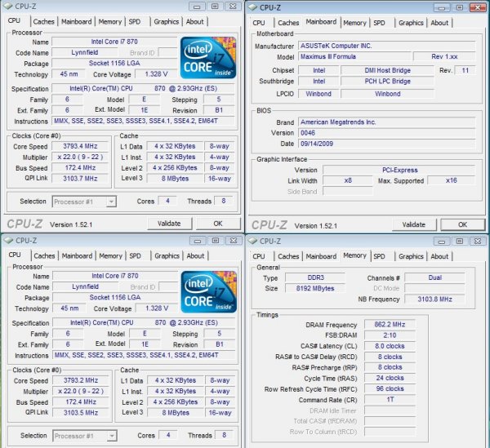Click CPU-Z title bar icon of bottom-left window
The width and height of the screenshot is (490, 448).
pos(9,240)
